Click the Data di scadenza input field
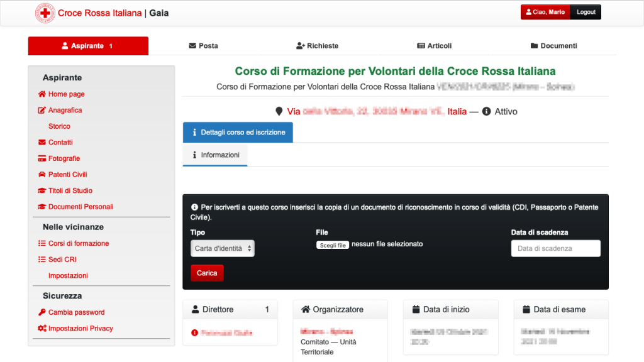The height and width of the screenshot is (362, 644). coord(556,248)
